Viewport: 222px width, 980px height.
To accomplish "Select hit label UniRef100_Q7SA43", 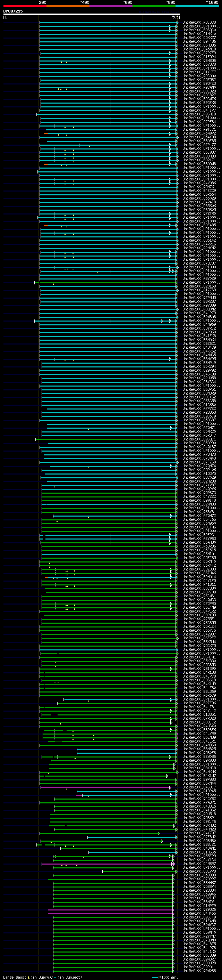I will tap(199, 458).
